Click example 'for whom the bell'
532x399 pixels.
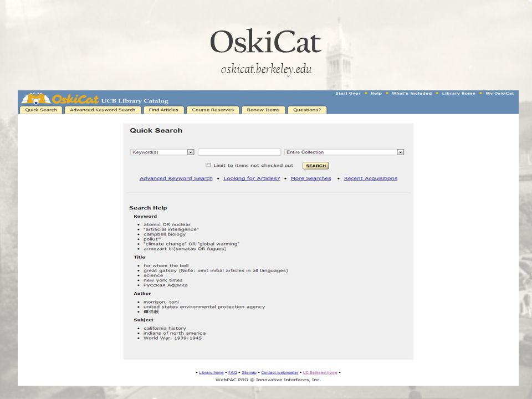click(166, 265)
